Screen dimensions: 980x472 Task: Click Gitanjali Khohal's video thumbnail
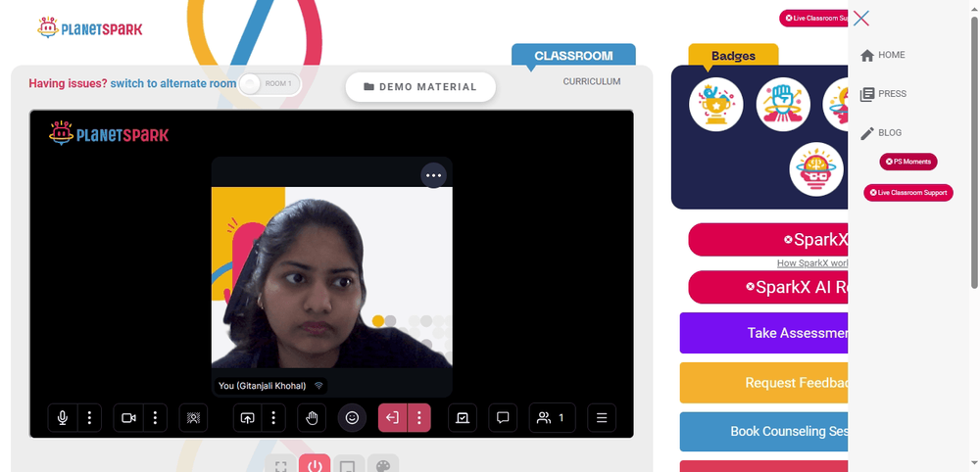332,277
